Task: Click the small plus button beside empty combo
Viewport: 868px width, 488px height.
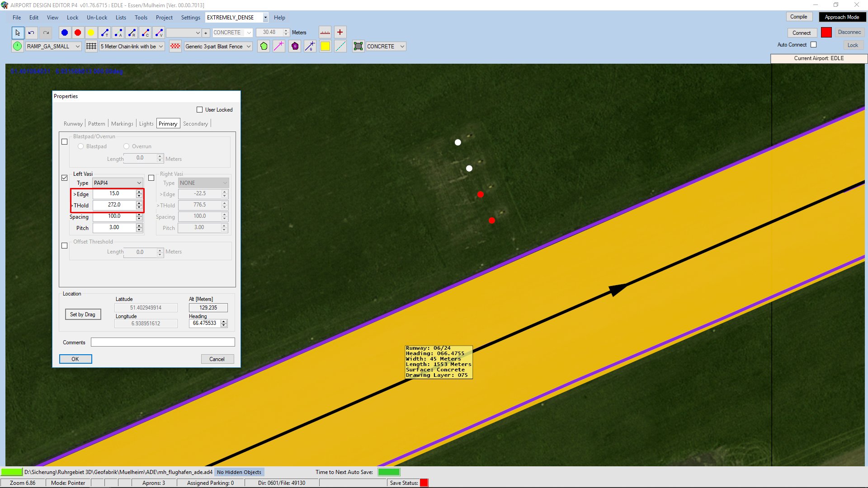Action: pos(206,33)
